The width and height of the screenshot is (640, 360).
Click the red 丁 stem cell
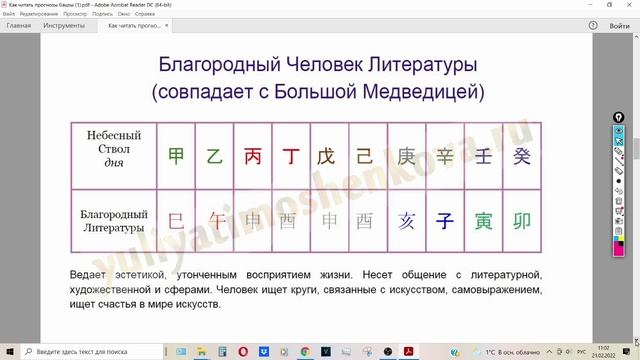(x=291, y=156)
